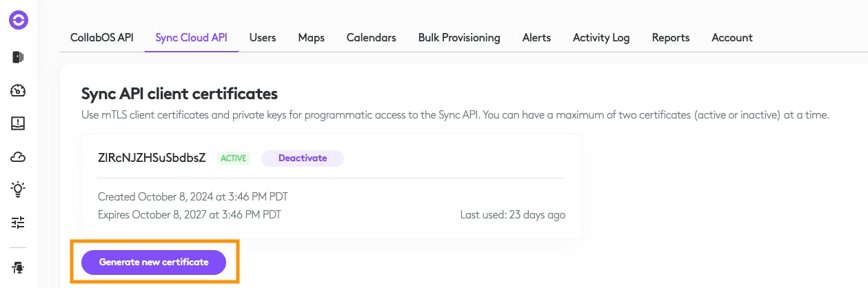
Task: Go to the Account tab
Action: coord(732,37)
